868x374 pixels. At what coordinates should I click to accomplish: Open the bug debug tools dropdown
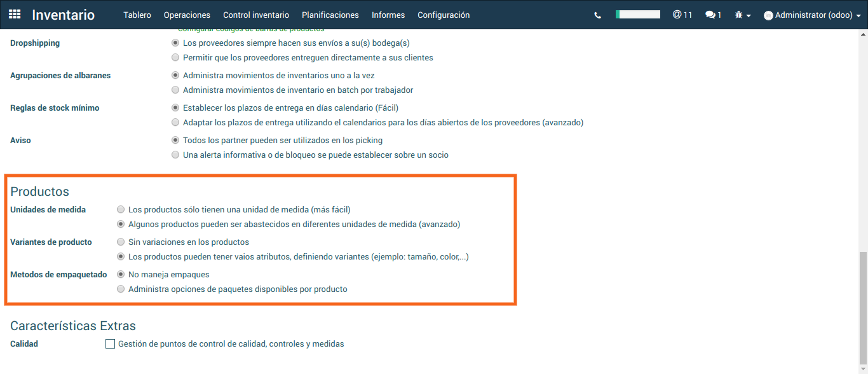[742, 15]
